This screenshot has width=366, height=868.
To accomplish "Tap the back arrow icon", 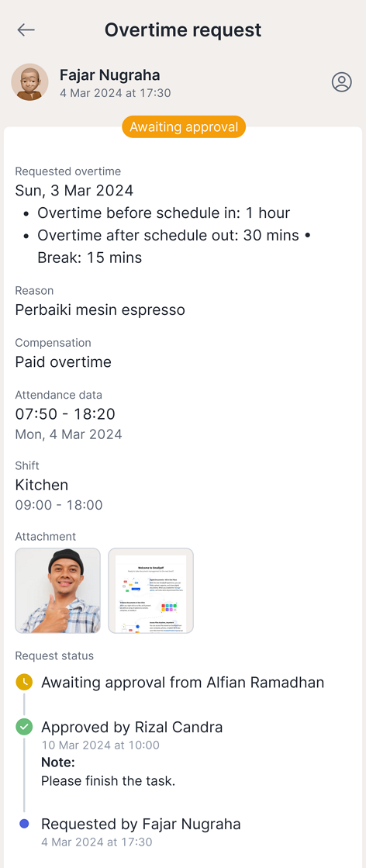I will pyautogui.click(x=26, y=30).
